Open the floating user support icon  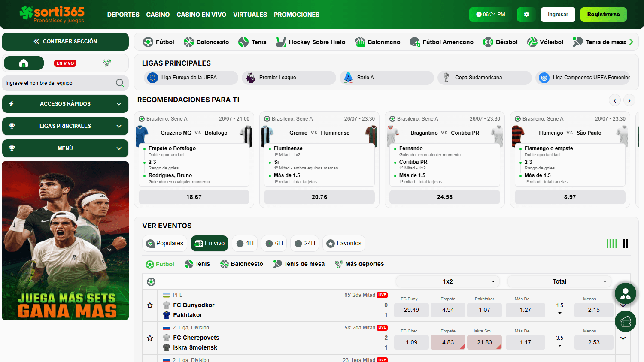(626, 294)
